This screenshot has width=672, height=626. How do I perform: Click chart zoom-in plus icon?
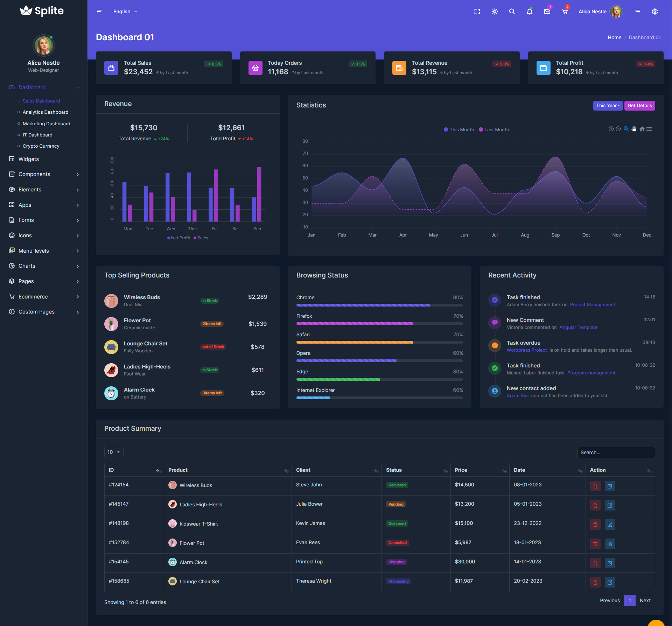611,129
